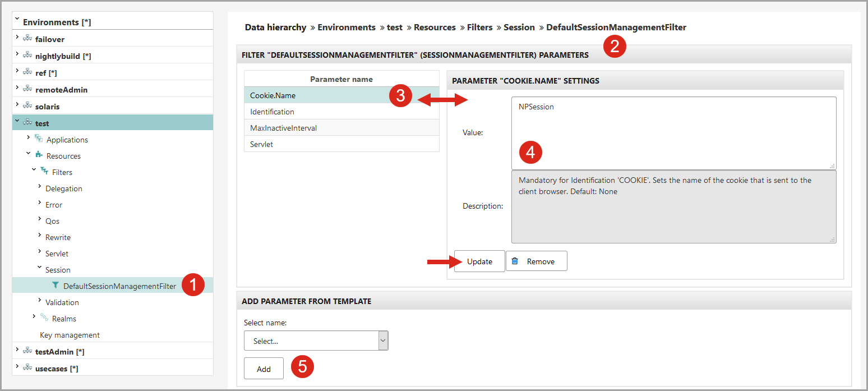
Task: Expand the testAdmin environment
Action: (17, 349)
